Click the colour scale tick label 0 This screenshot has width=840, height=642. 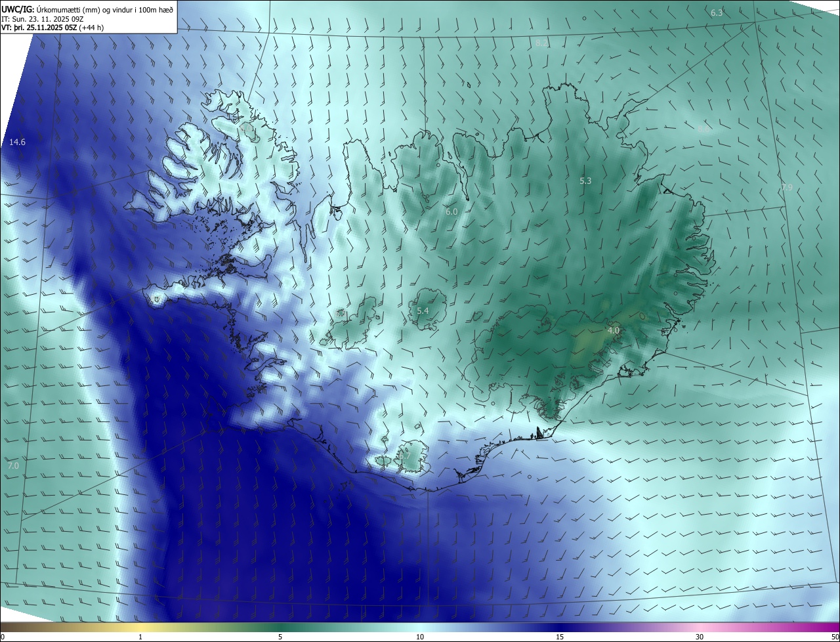(3, 637)
